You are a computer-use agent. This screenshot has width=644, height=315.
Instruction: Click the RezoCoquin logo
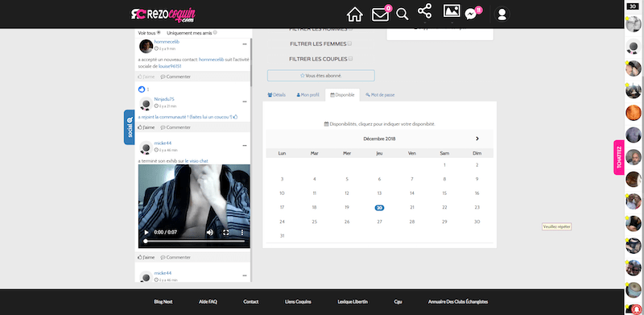[x=163, y=15]
